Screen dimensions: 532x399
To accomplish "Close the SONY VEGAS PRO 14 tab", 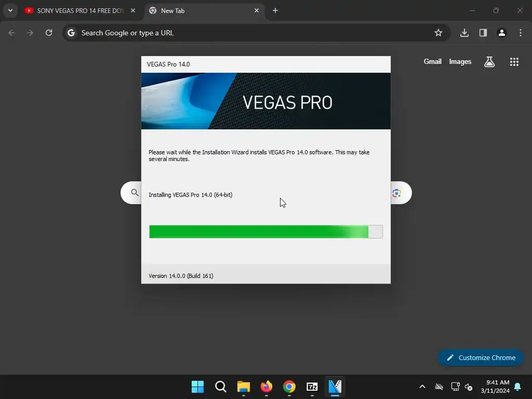I will 133,10.
